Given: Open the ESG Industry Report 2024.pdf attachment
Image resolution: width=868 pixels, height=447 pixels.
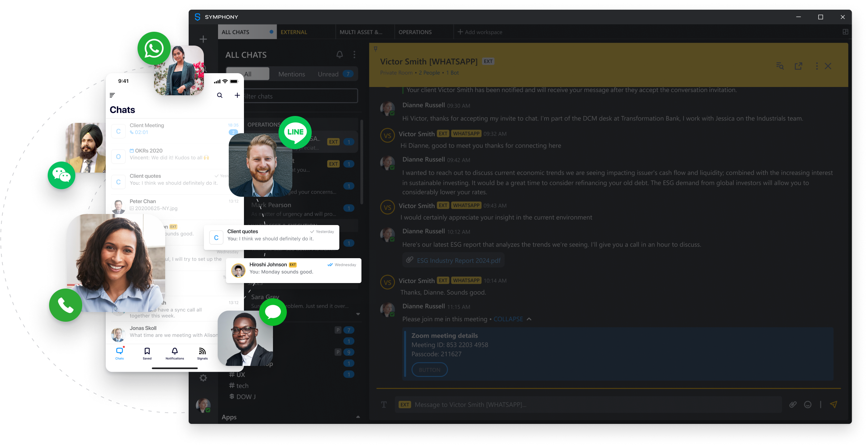Looking at the screenshot, I should pos(456,260).
